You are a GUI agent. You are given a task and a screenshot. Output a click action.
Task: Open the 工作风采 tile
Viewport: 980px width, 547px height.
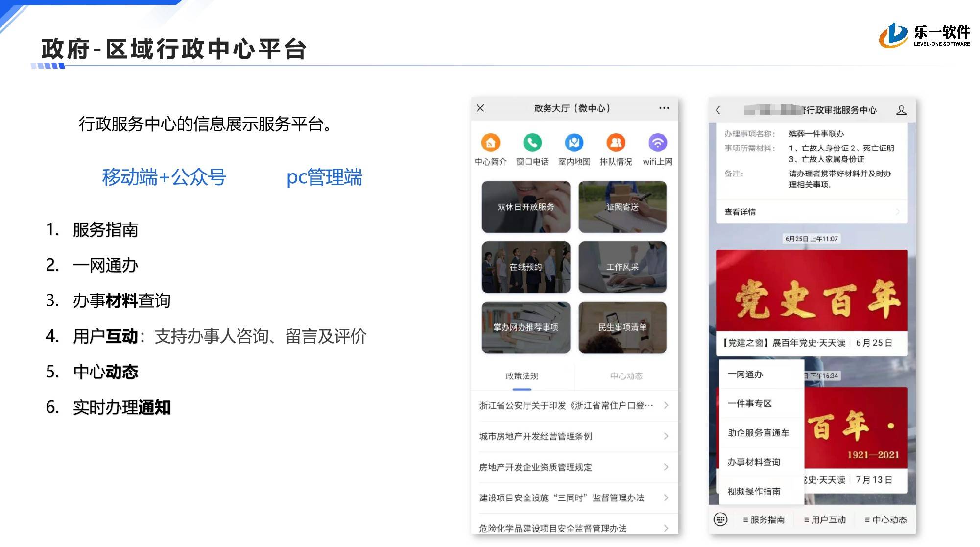click(x=622, y=267)
